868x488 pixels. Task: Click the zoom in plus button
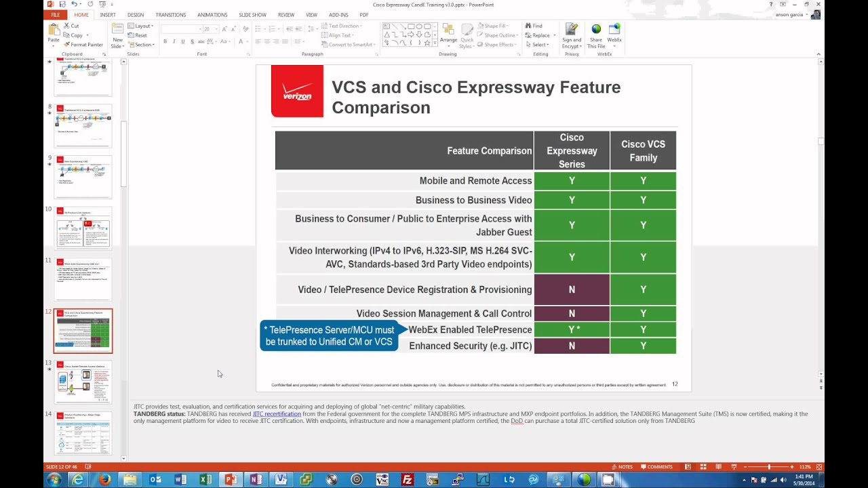pyautogui.click(x=792, y=467)
